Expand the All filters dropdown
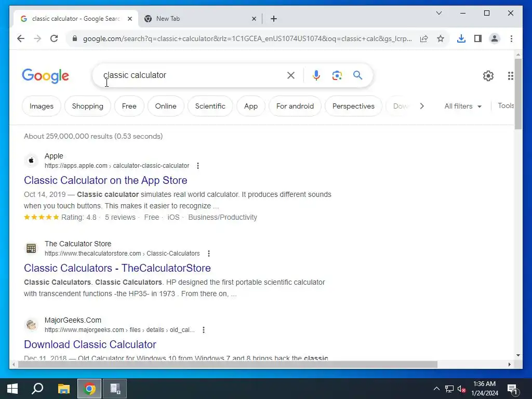This screenshot has height=399, width=532. (x=463, y=106)
